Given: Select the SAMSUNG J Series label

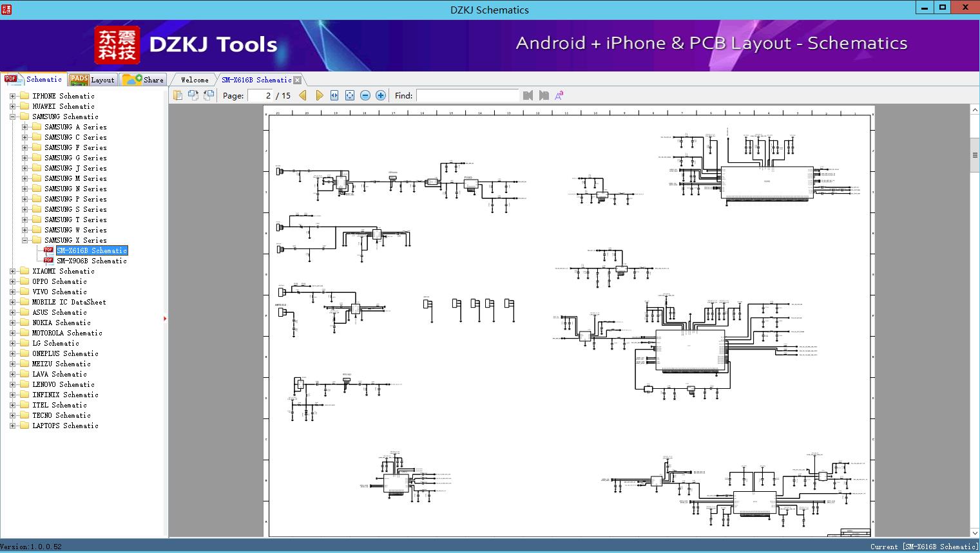Looking at the screenshot, I should 75,168.
